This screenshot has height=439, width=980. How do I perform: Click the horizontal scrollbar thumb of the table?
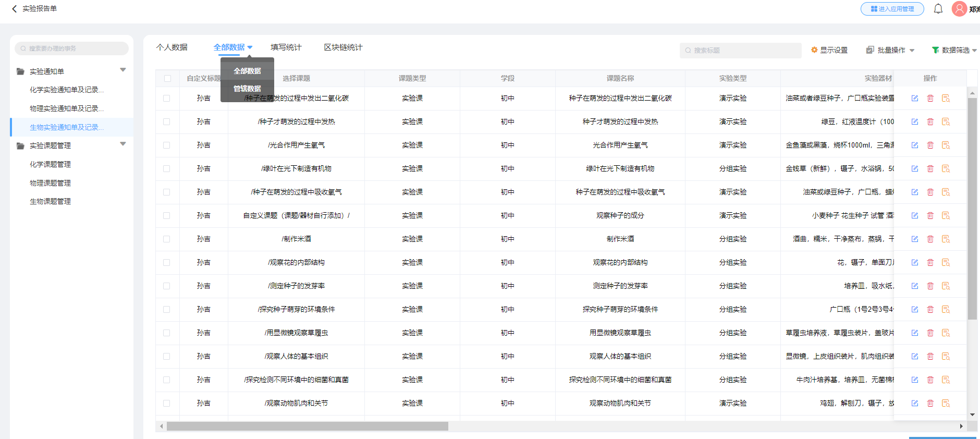click(307, 426)
